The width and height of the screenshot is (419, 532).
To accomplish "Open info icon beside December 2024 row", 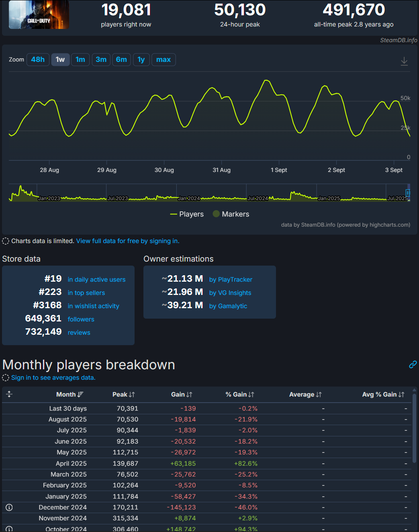I will [x=9, y=507].
